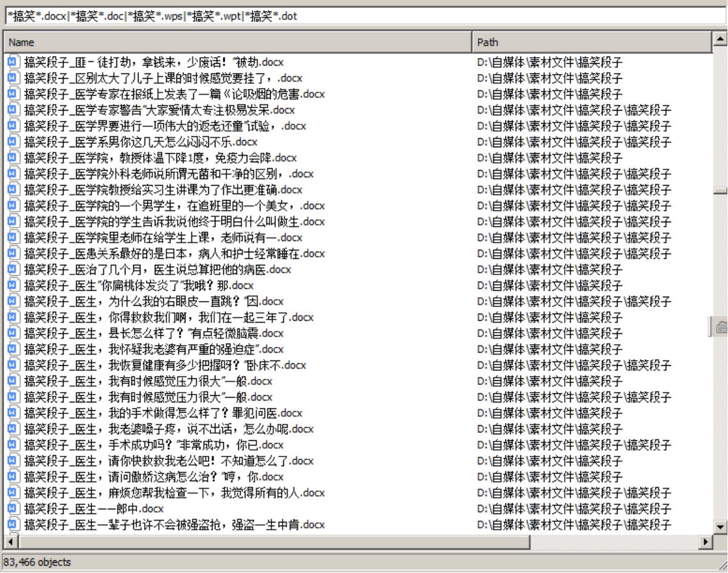Click the path cell of '医治了几个月' row
The image size is (728, 573).
[550, 269]
